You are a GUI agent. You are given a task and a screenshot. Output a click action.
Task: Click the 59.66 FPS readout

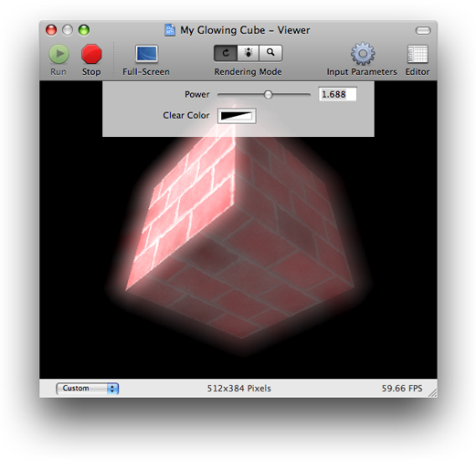[402, 389]
